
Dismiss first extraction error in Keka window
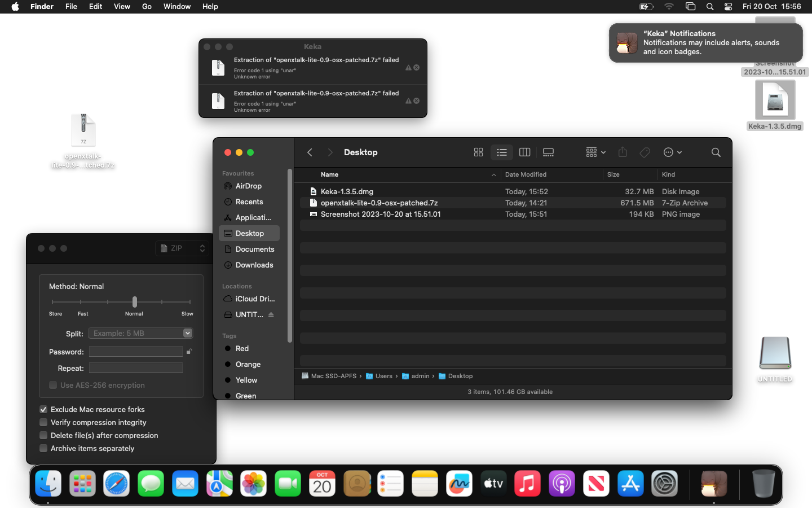(x=417, y=68)
